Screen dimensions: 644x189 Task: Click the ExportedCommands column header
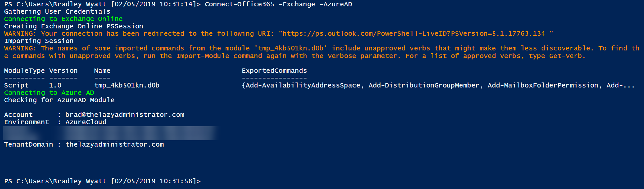274,71
